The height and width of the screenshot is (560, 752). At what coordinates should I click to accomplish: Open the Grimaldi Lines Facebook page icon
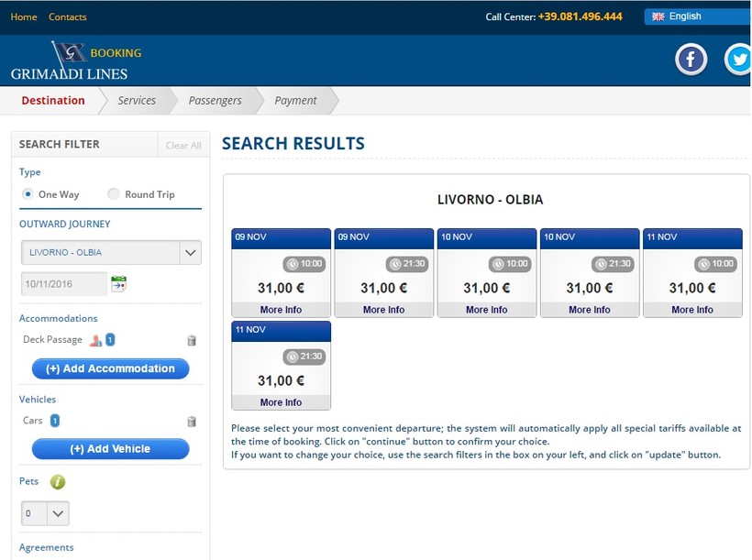tap(691, 60)
